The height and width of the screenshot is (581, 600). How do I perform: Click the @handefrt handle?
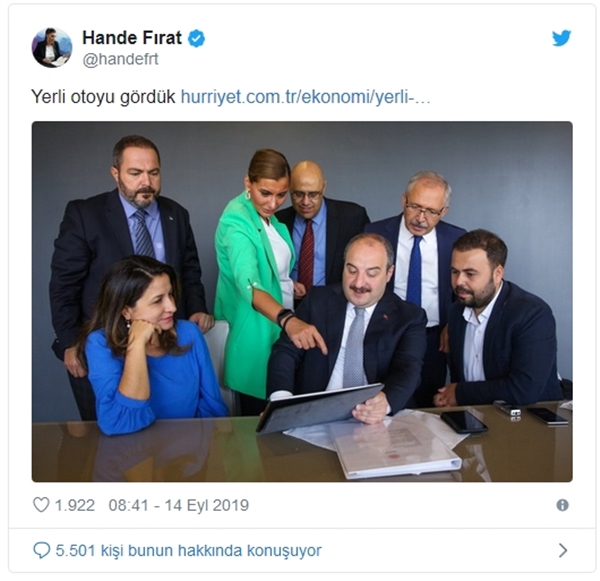pyautogui.click(x=121, y=59)
